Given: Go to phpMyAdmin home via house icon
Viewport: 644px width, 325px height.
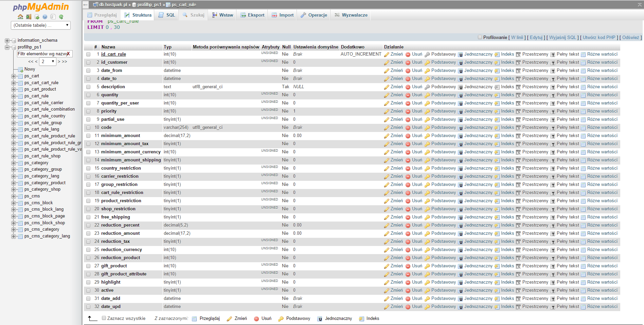Looking at the screenshot, I should point(20,17).
